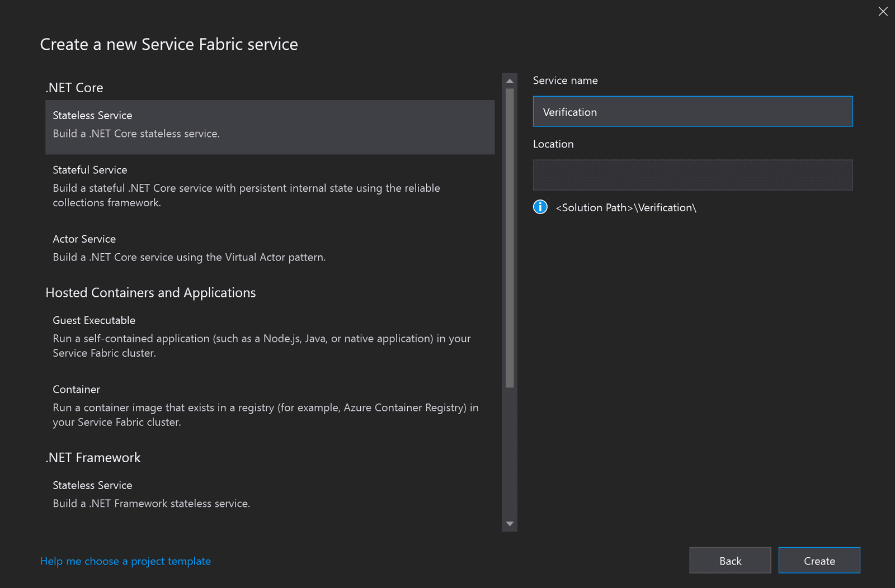895x588 pixels.
Task: Click the Back button
Action: (730, 560)
